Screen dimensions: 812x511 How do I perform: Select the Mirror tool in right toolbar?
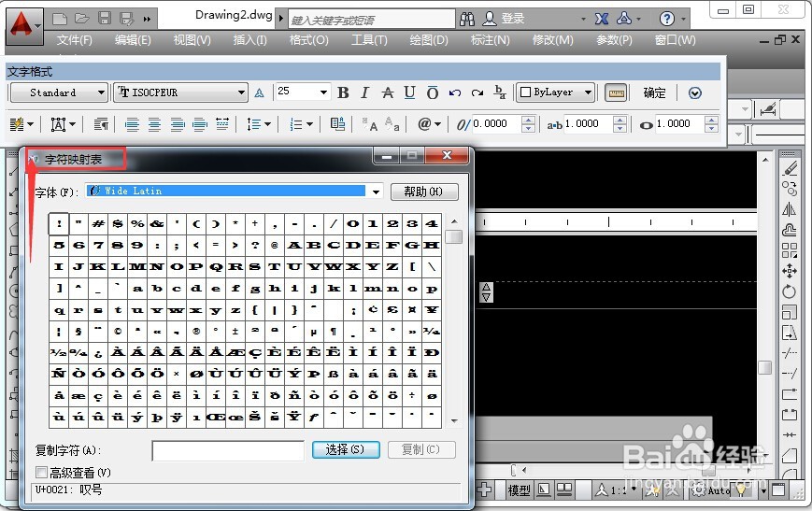(x=790, y=209)
